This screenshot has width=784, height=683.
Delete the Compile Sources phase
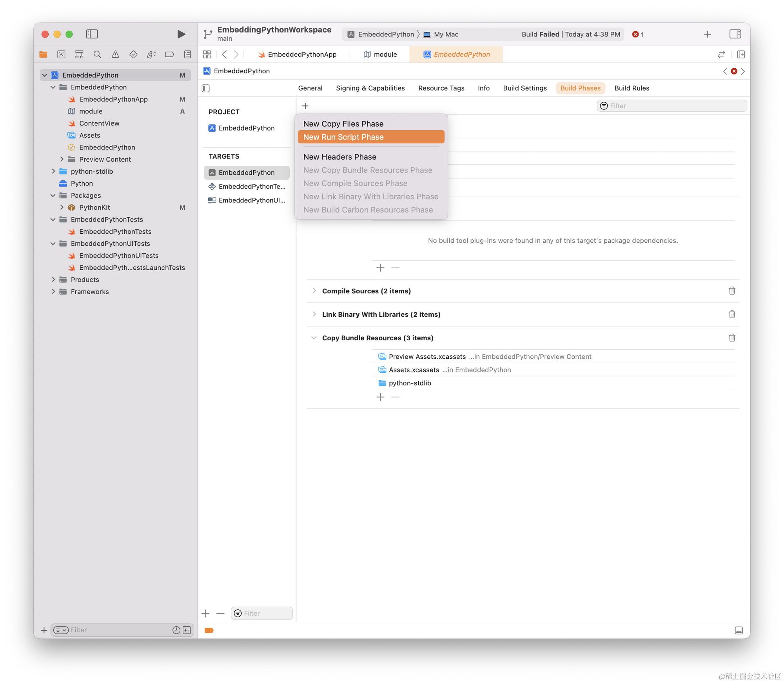[x=731, y=291]
